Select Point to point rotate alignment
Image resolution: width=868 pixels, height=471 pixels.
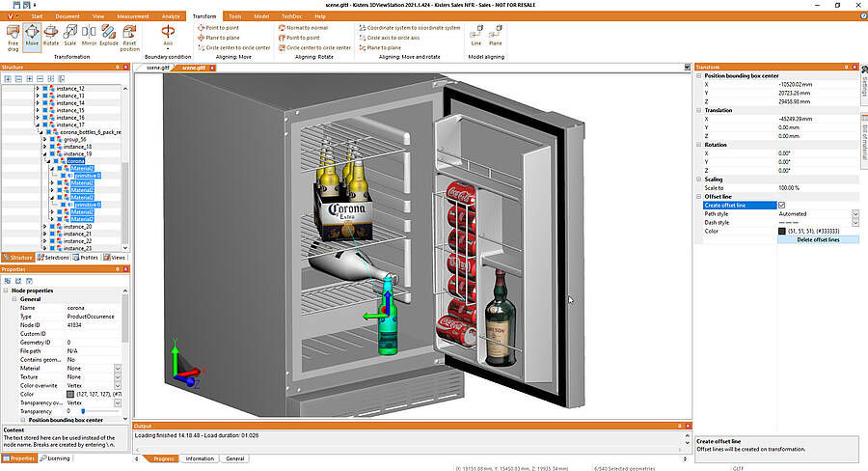(299, 38)
